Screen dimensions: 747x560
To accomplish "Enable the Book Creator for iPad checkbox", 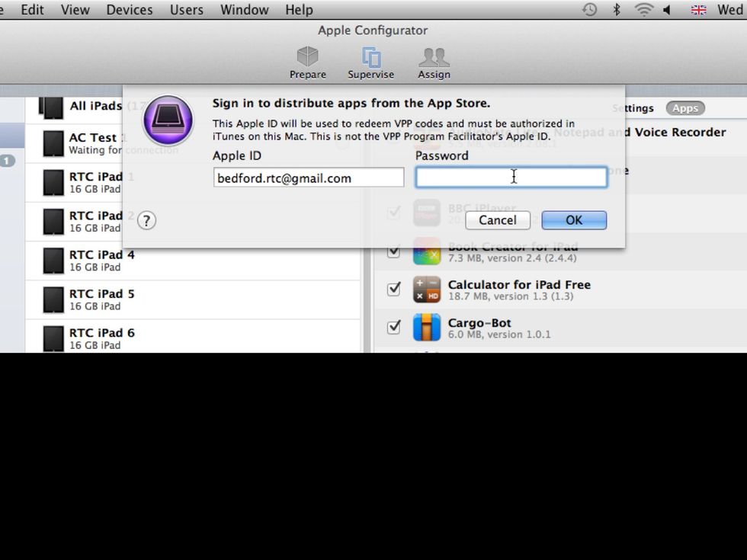I will pos(393,251).
